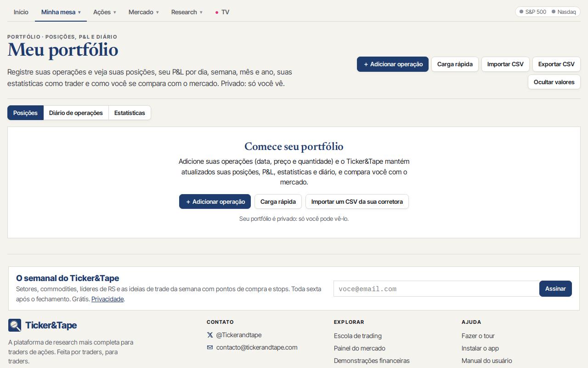588x368 pixels.
Task: Click the Nasdaq status dot
Action: point(554,12)
